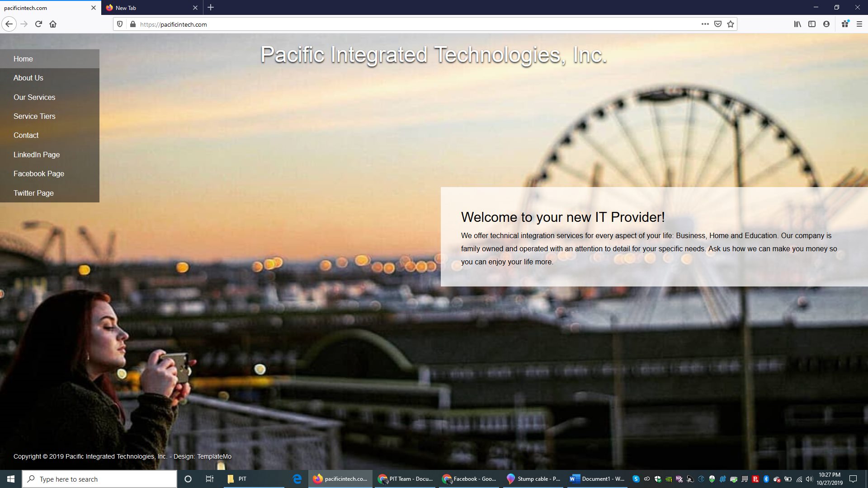Visit the Twitter Page link
The width and height of the screenshot is (868, 488).
point(50,193)
